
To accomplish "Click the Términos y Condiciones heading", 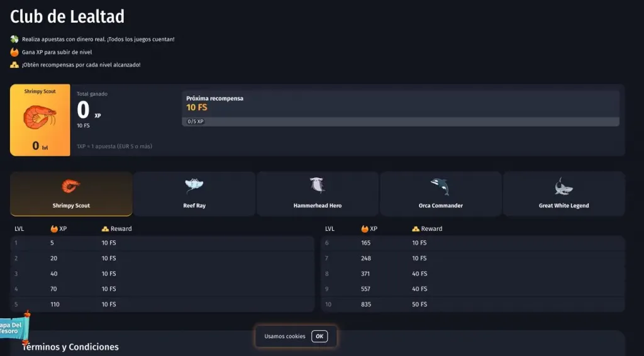I will pos(70,347).
